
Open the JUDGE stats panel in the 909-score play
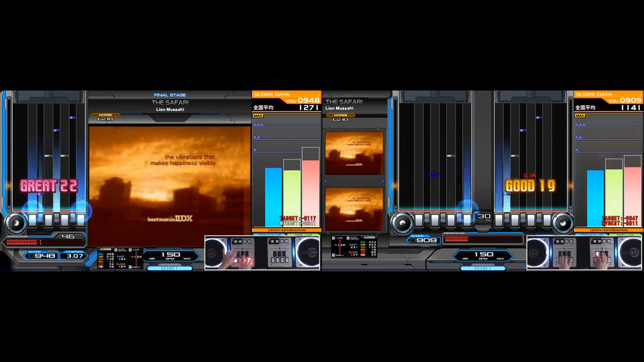(354, 246)
